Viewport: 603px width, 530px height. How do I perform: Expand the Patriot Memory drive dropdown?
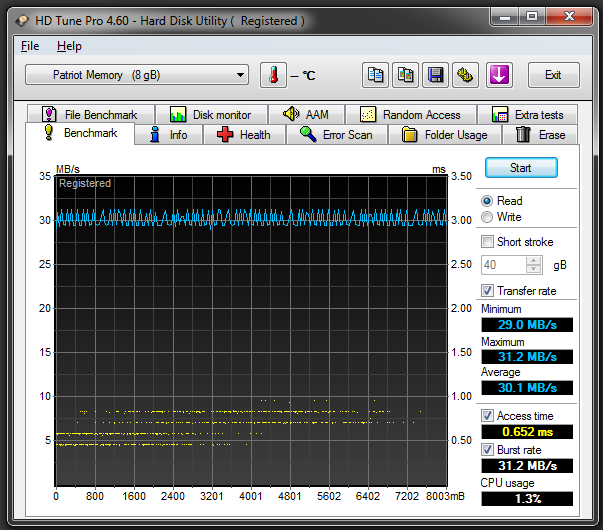[137, 75]
